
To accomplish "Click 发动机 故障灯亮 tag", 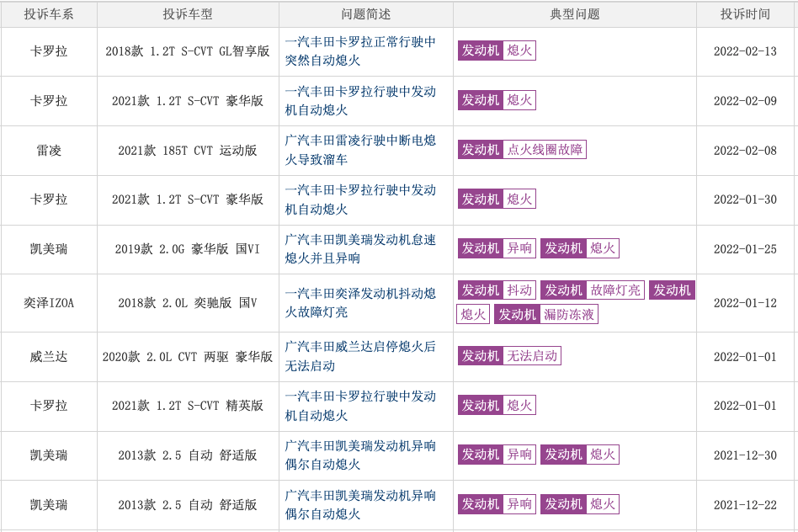I will 593,290.
